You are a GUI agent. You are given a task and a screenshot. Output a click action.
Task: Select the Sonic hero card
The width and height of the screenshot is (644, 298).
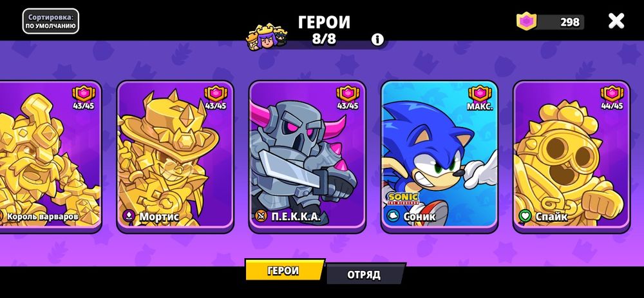[x=439, y=155]
